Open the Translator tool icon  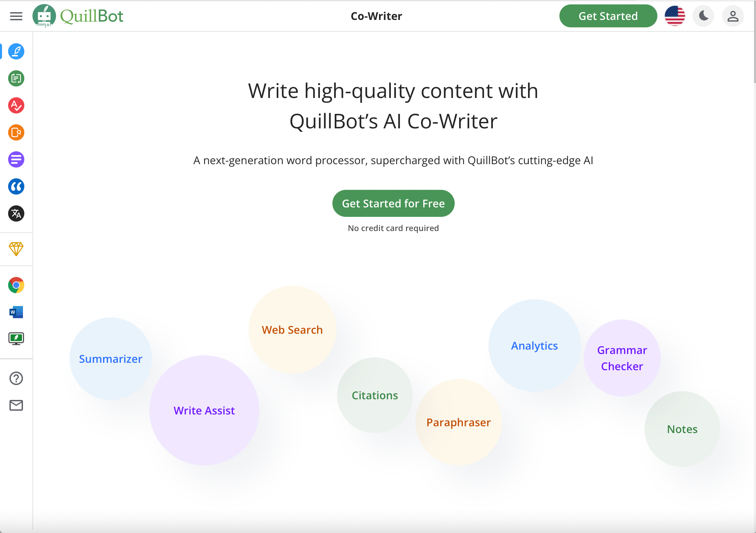pyautogui.click(x=16, y=214)
